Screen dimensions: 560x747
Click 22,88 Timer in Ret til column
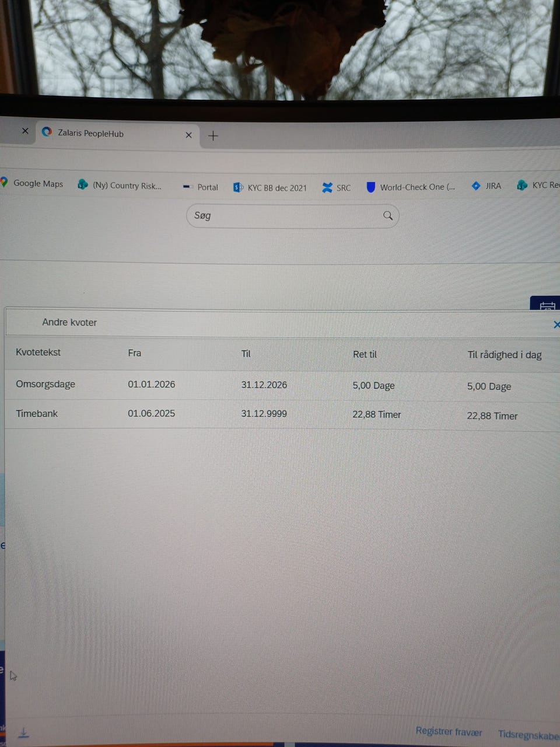pos(377,414)
